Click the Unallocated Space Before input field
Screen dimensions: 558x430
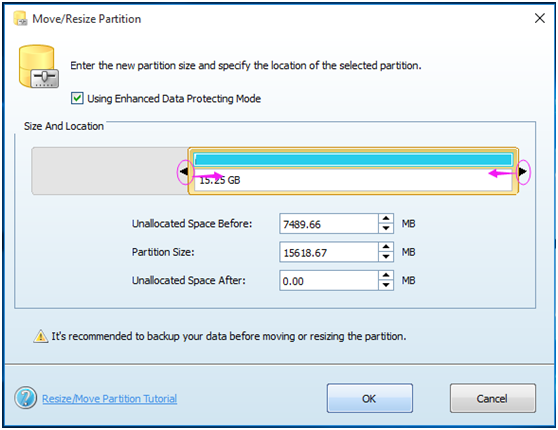(329, 224)
